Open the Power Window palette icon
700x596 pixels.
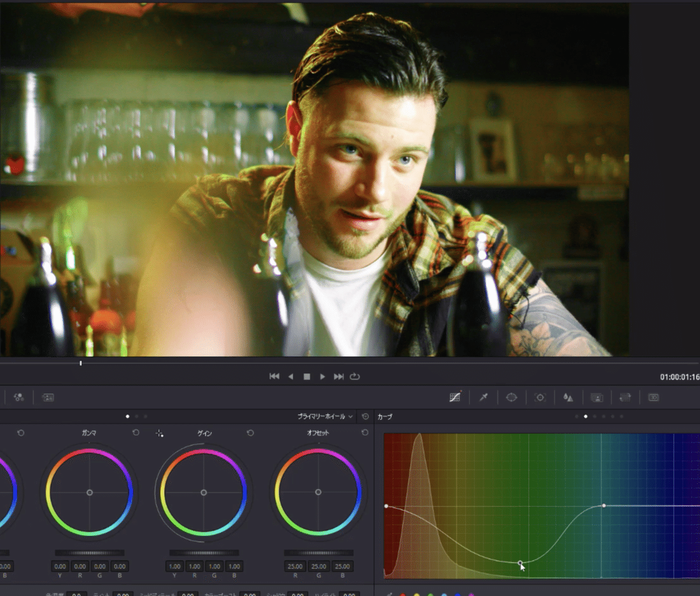click(512, 397)
